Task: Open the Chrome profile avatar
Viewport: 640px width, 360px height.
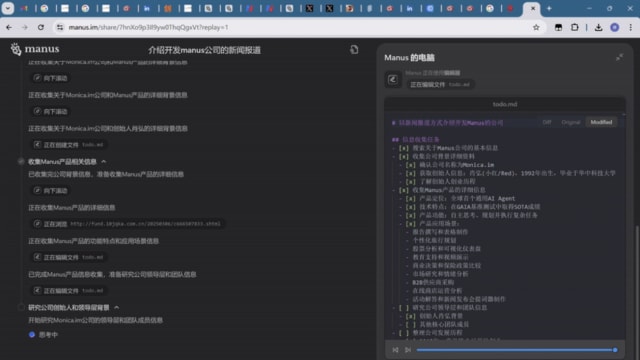Action: point(614,27)
